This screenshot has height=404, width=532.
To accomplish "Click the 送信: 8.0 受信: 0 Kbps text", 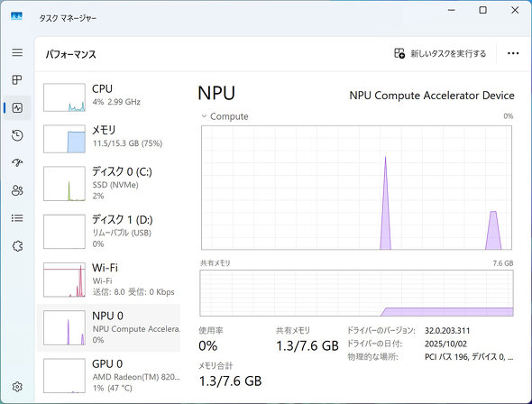I will tap(133, 292).
